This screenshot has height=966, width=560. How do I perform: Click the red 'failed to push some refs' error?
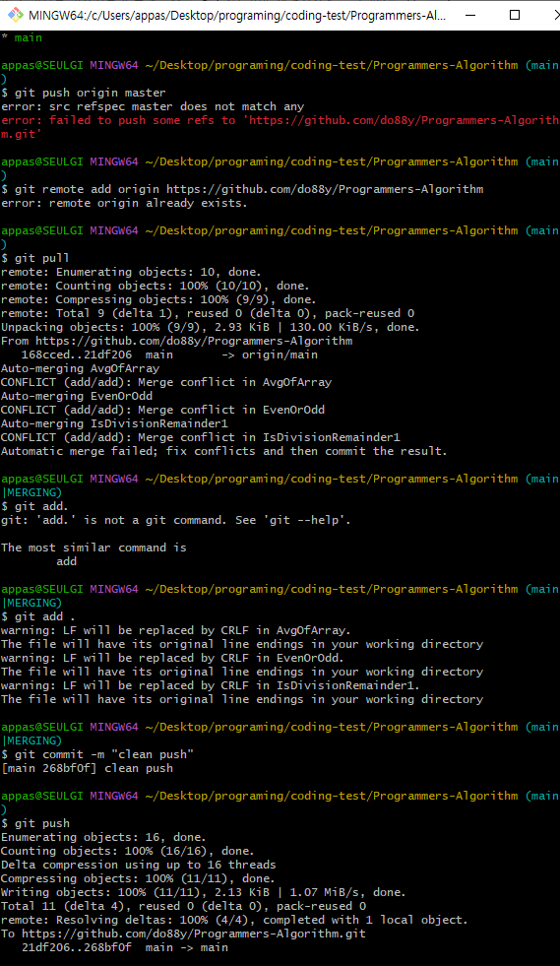tap(280, 127)
